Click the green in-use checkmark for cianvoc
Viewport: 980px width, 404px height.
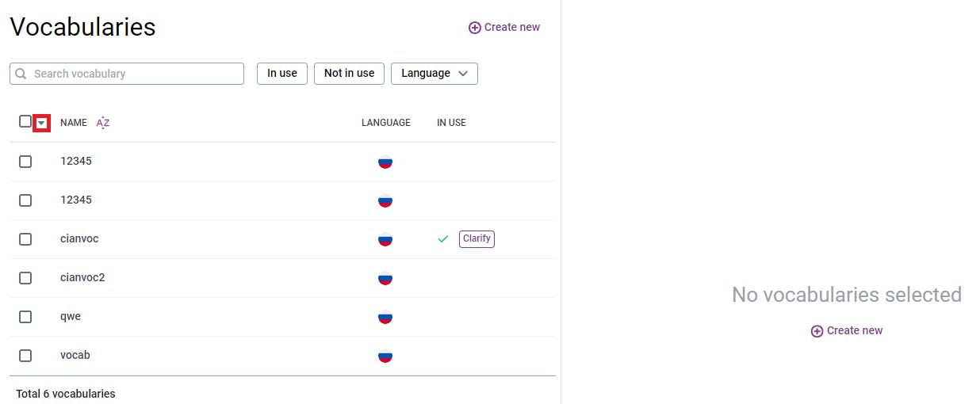(x=443, y=239)
